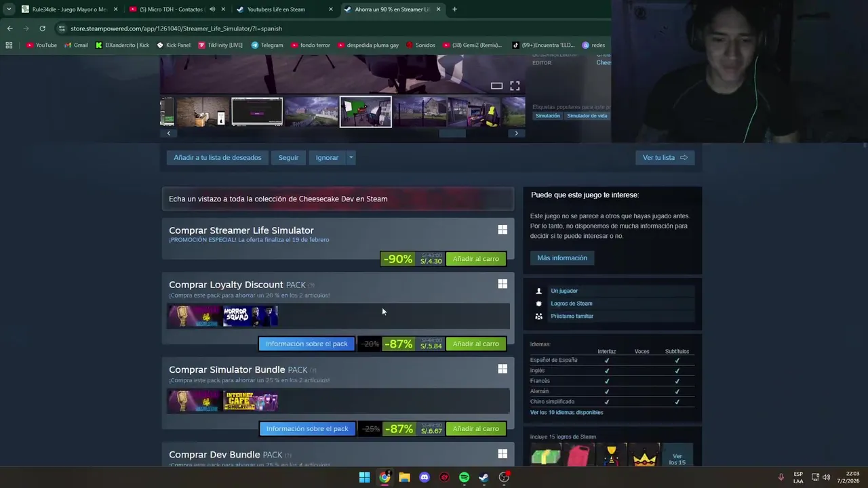The image size is (868, 488).
Task: Toggle fullscreen on the media viewer
Action: [515, 85]
